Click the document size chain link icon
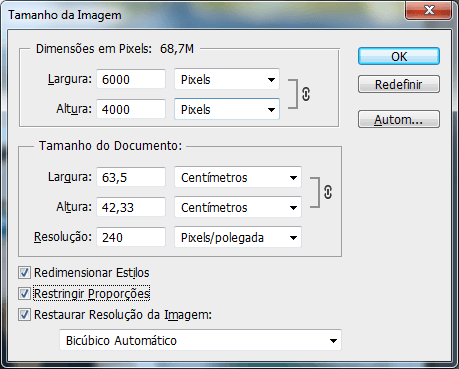The height and width of the screenshot is (369, 459). (328, 192)
